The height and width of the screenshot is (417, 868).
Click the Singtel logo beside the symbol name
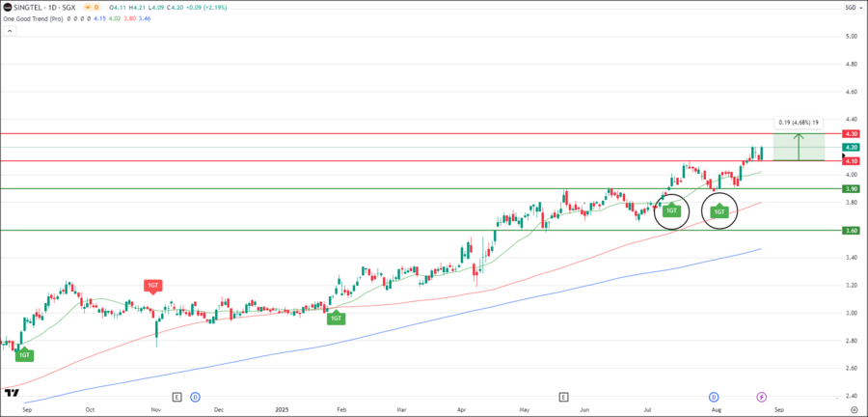pyautogui.click(x=7, y=7)
